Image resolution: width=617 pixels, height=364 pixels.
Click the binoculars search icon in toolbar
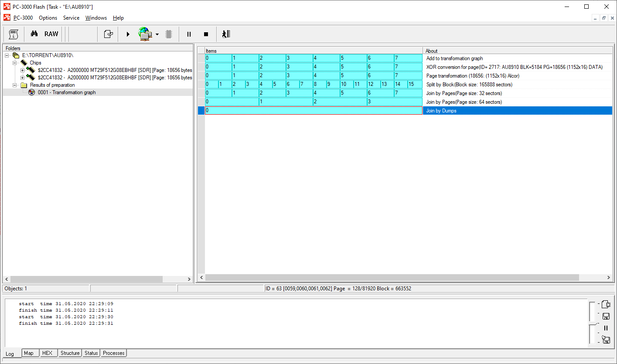34,34
